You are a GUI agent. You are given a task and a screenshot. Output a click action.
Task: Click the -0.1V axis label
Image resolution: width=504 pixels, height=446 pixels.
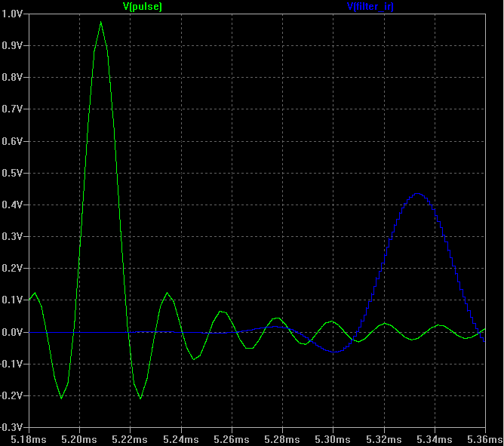11,364
